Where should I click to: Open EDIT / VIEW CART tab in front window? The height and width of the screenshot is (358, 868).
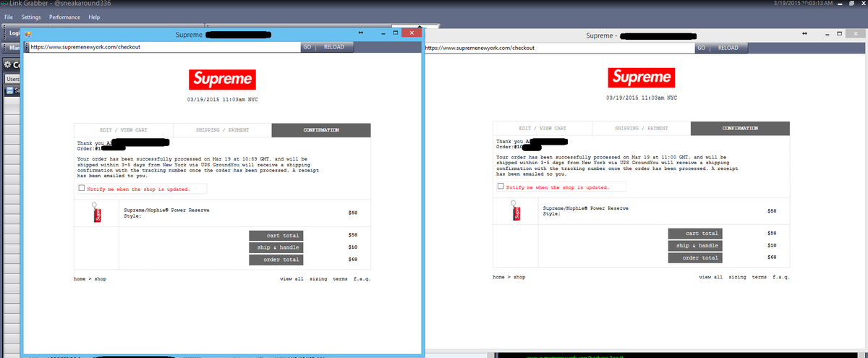tap(122, 130)
